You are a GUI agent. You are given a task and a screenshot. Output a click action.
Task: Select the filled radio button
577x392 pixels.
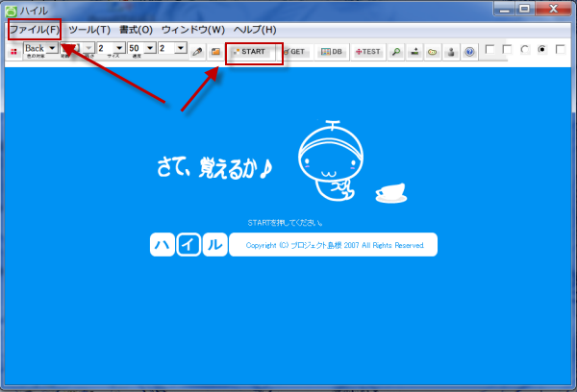point(541,49)
